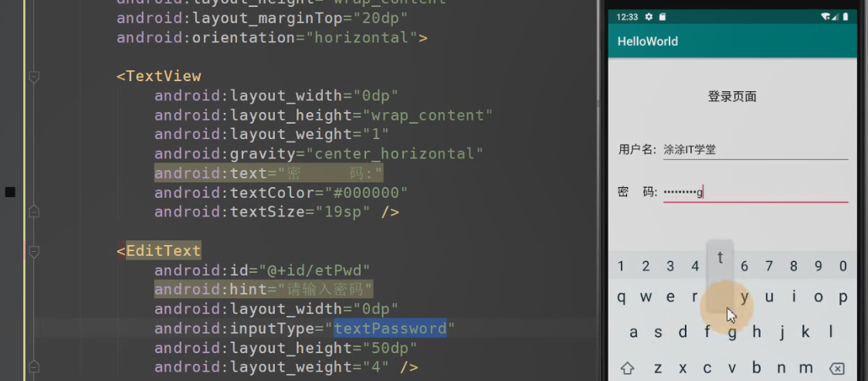Tap the p key on keyboard
Viewport: 868px width, 381px height.
[x=843, y=298]
